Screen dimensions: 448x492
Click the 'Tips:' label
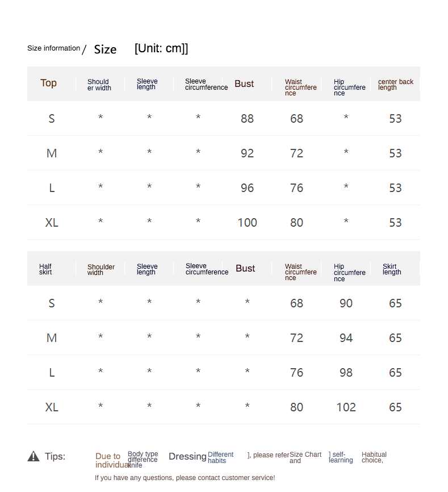[55, 456]
